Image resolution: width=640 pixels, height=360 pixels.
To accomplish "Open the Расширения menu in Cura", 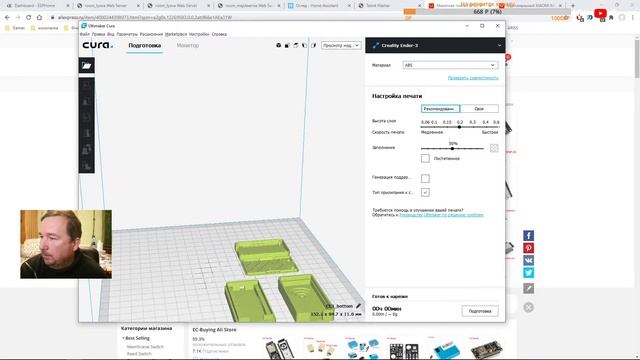I will click(x=151, y=34).
